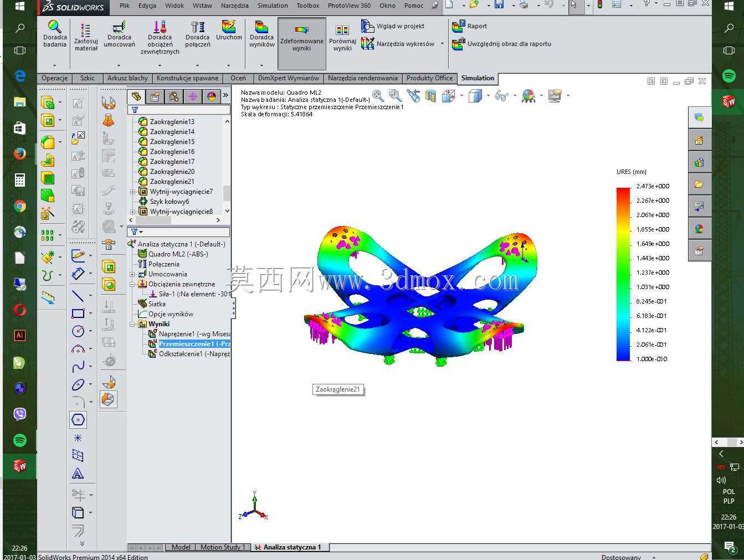
Task: Open hide/show items glasses dropdown
Action: (515, 96)
